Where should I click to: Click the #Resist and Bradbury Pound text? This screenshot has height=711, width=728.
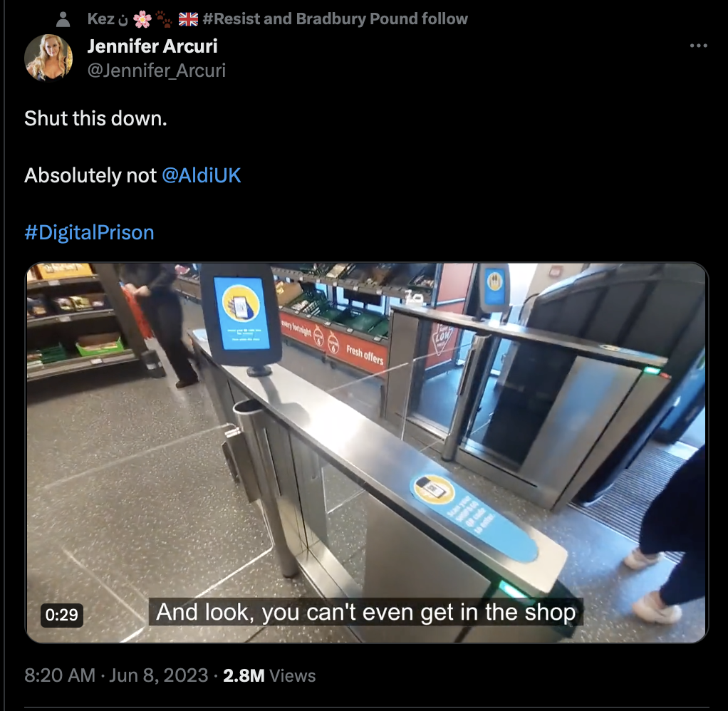336,19
